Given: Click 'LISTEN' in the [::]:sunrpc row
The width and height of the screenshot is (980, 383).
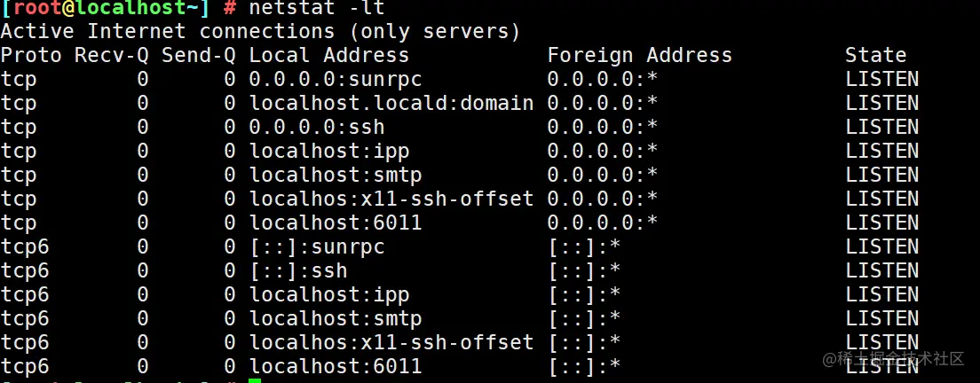Looking at the screenshot, I should pos(881,247).
